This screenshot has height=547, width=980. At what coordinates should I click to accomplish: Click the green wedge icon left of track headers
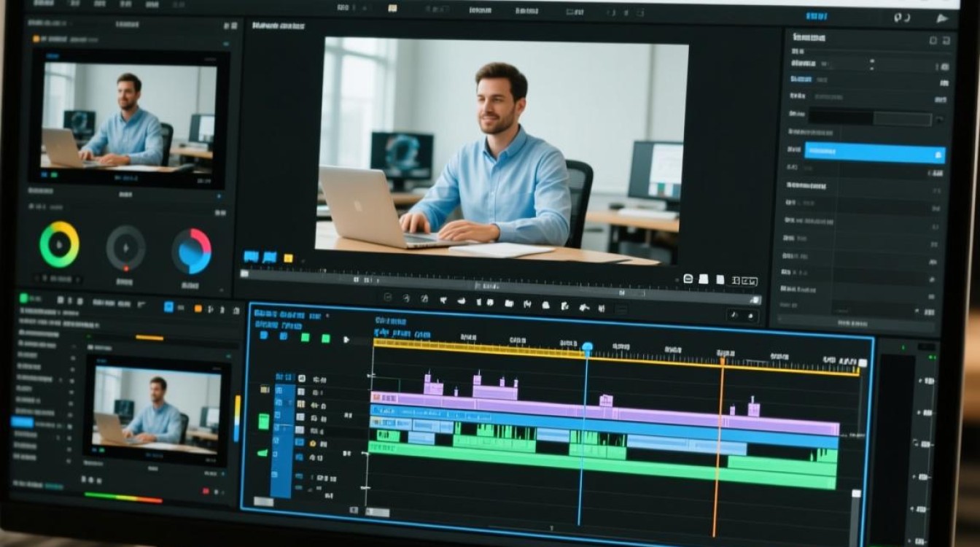pyautogui.click(x=262, y=453)
